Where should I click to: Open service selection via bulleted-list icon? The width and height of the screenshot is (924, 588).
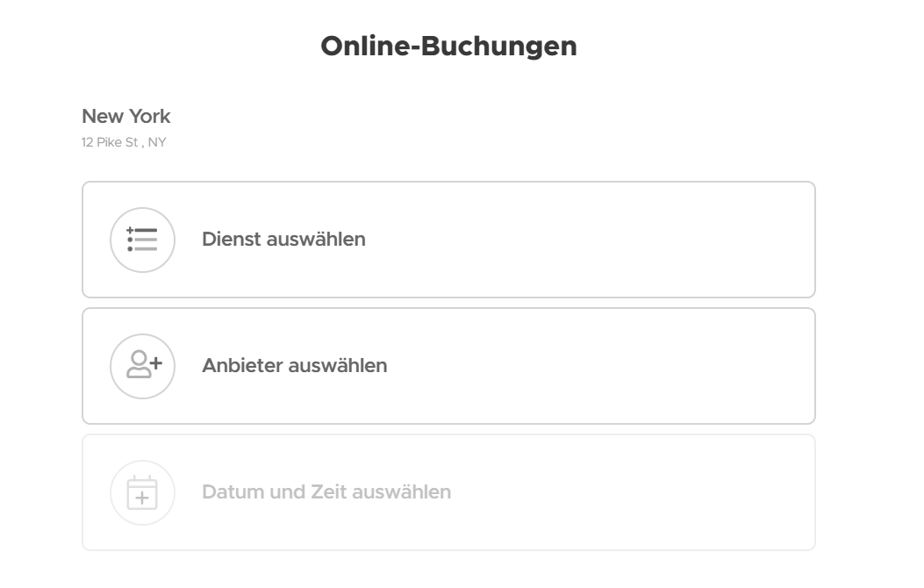coord(142,240)
